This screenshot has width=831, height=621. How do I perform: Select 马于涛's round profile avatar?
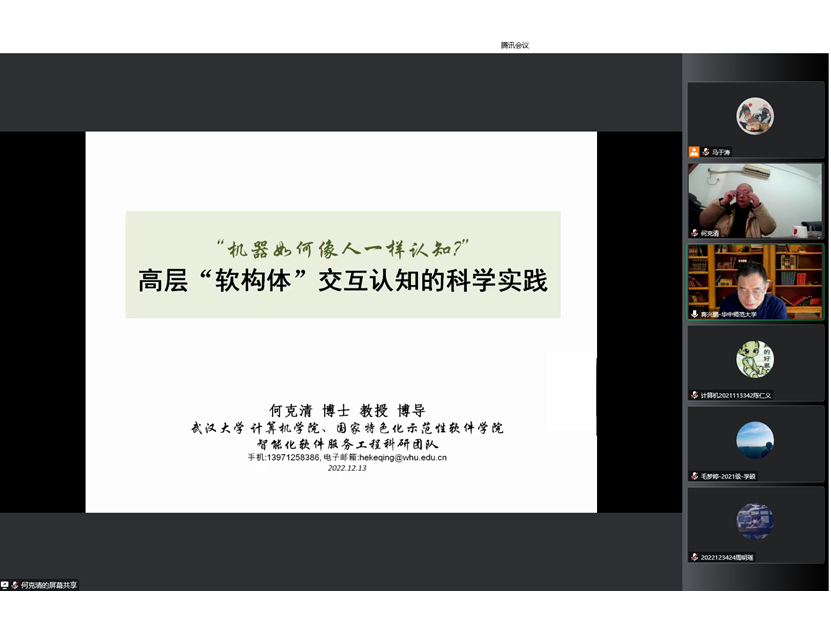755,116
